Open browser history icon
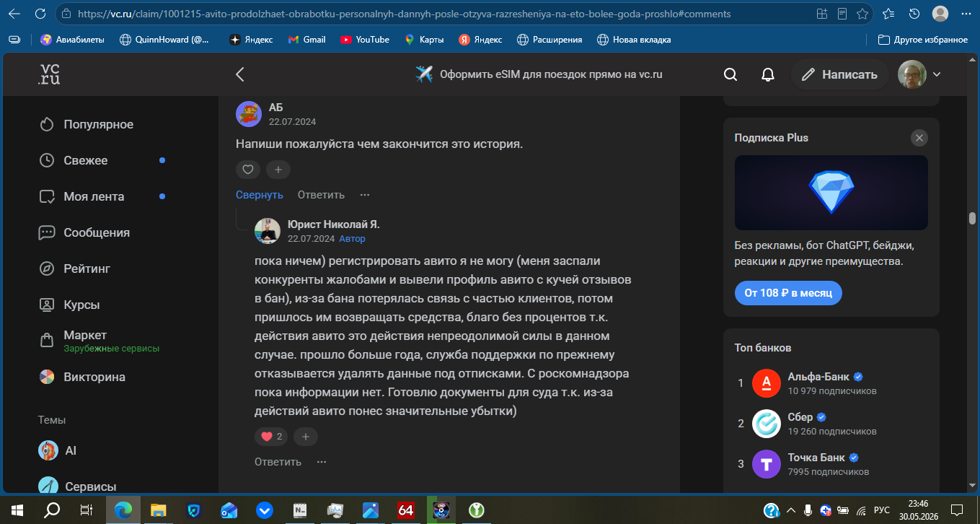This screenshot has width=980, height=524. [x=914, y=14]
